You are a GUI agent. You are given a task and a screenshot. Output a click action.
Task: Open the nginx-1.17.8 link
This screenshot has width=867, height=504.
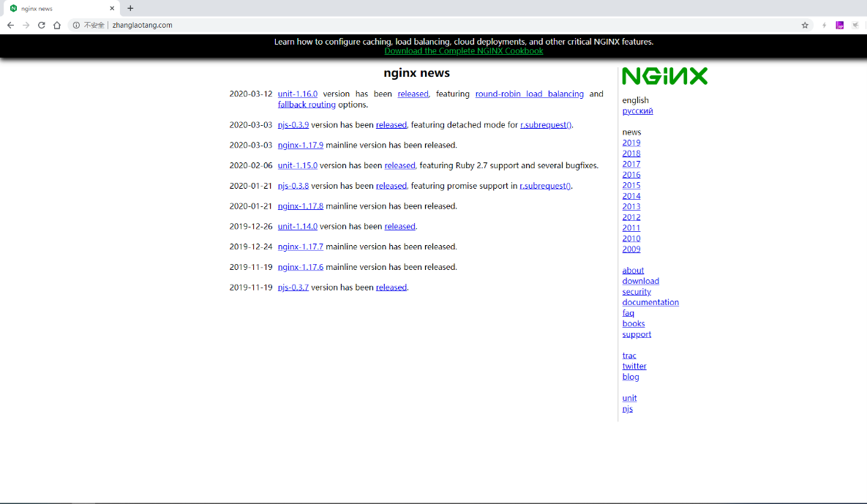300,206
